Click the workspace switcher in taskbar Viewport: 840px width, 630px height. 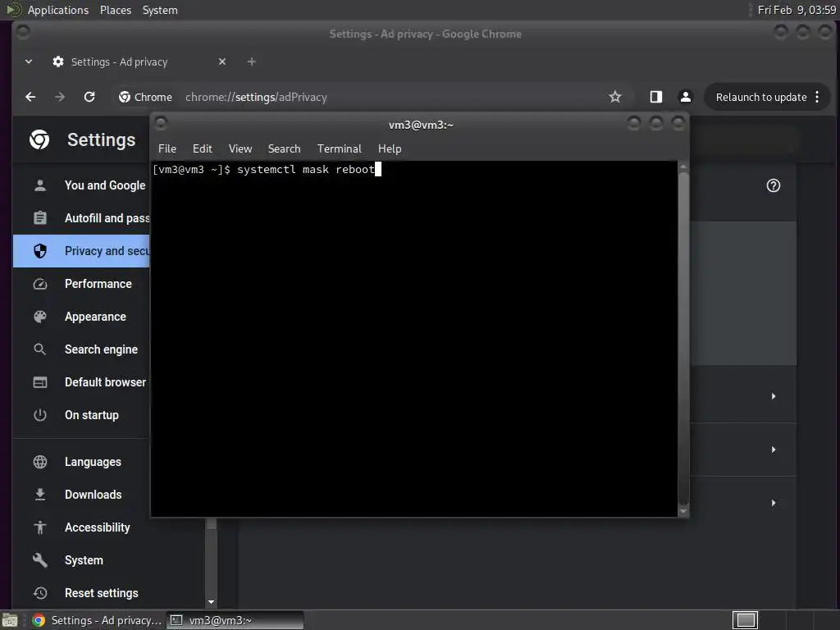point(745,620)
